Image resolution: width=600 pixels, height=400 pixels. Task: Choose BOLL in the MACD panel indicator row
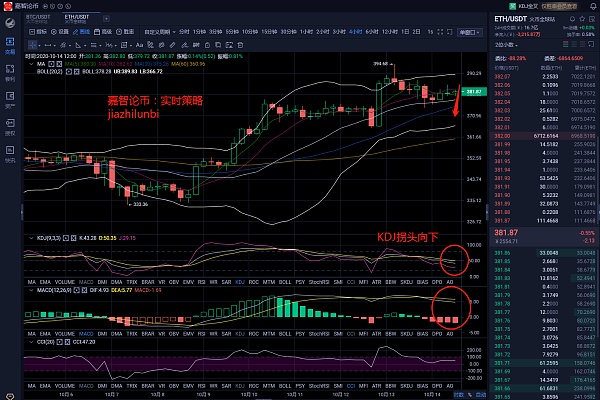[x=285, y=334]
